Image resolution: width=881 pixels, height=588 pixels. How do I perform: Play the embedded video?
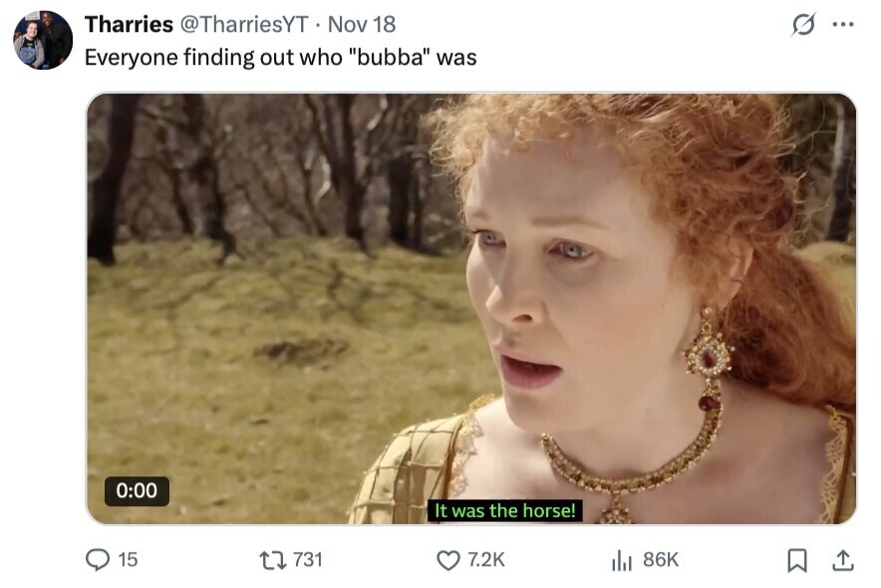(470, 309)
